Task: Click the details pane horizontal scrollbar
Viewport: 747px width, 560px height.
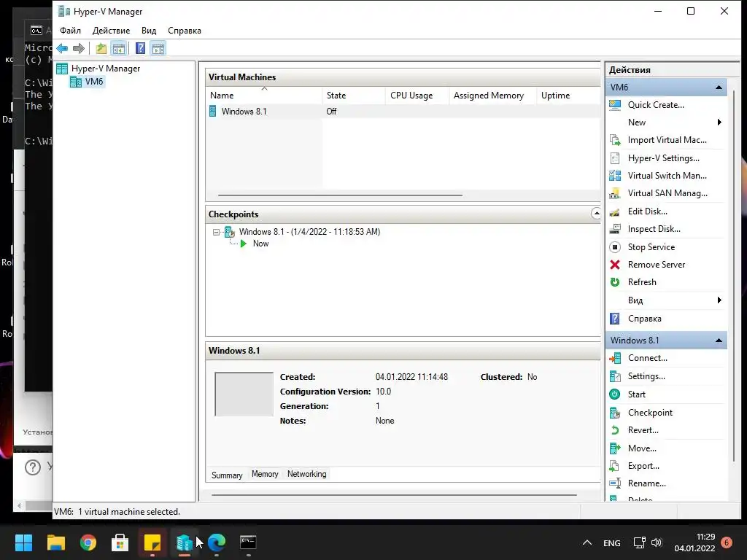Action: pyautogui.click(x=394, y=495)
